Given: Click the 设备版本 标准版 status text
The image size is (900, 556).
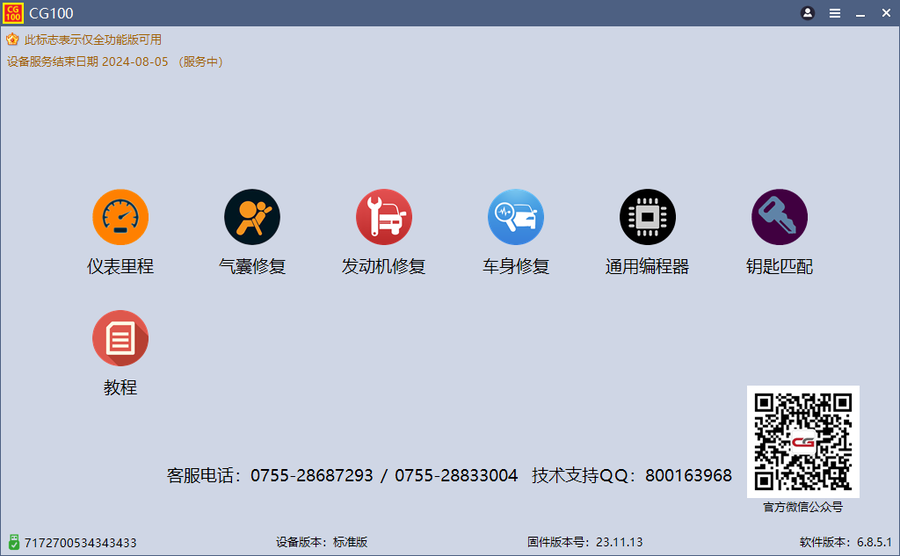Looking at the screenshot, I should (322, 542).
